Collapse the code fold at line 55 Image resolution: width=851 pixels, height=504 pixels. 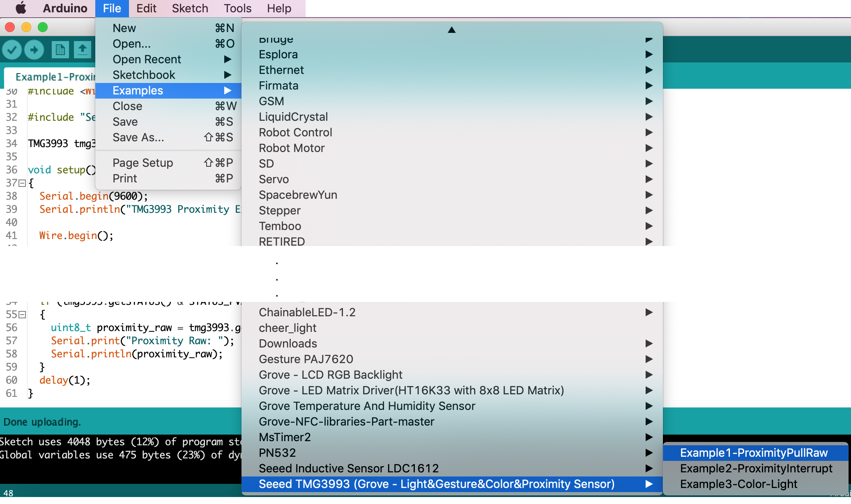click(x=22, y=315)
